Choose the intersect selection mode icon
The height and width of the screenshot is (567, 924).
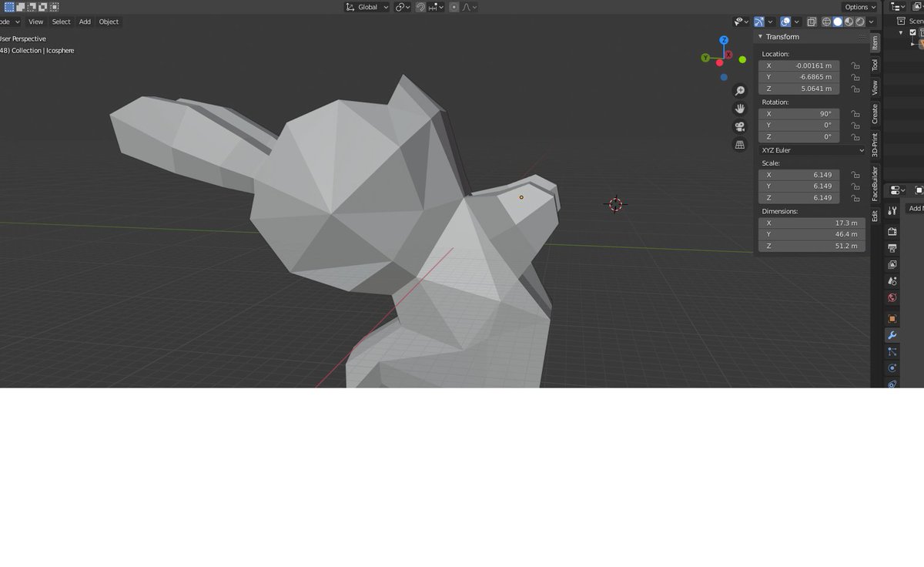[x=55, y=7]
